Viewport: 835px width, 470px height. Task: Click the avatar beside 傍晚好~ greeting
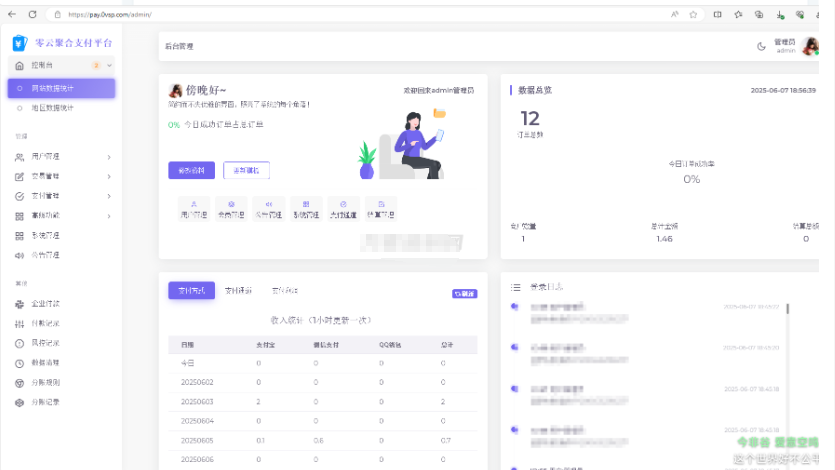(x=176, y=90)
